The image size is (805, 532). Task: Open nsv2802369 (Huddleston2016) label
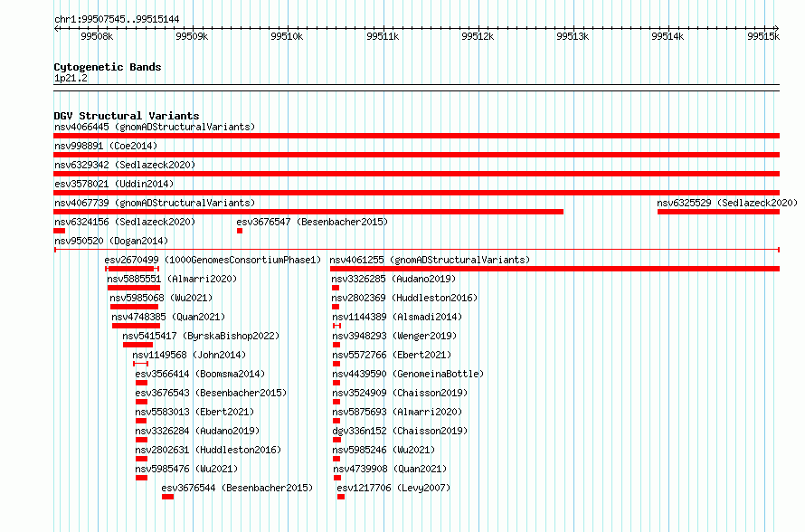click(x=404, y=298)
